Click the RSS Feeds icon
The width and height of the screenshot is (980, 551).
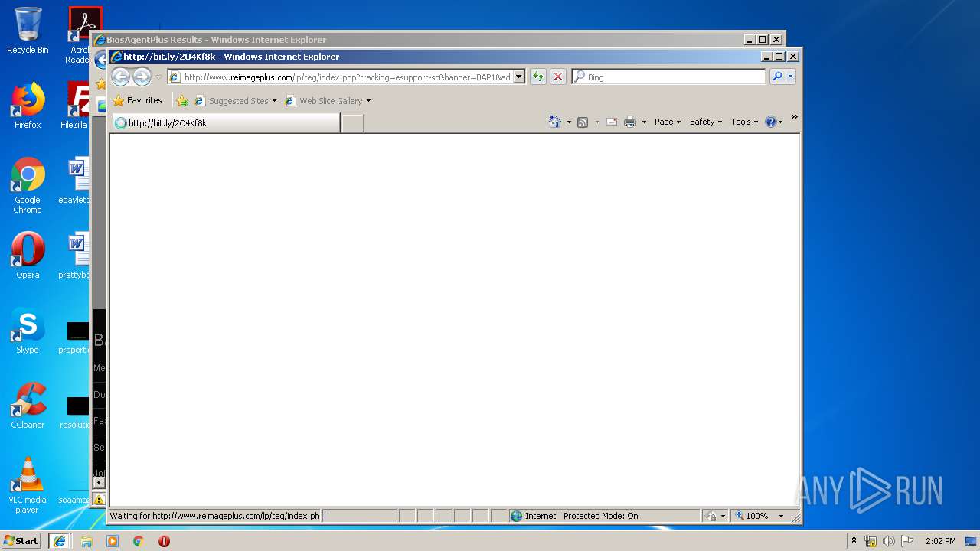point(583,122)
